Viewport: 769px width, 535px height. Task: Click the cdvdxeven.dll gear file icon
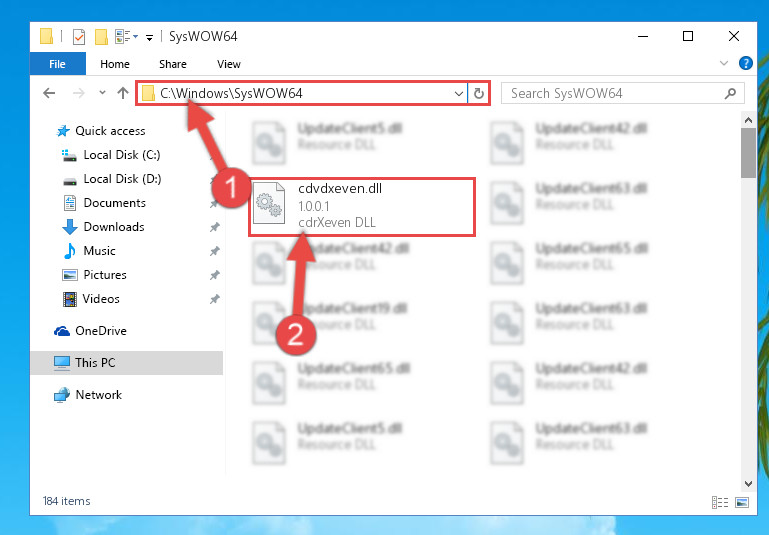pyautogui.click(x=269, y=203)
